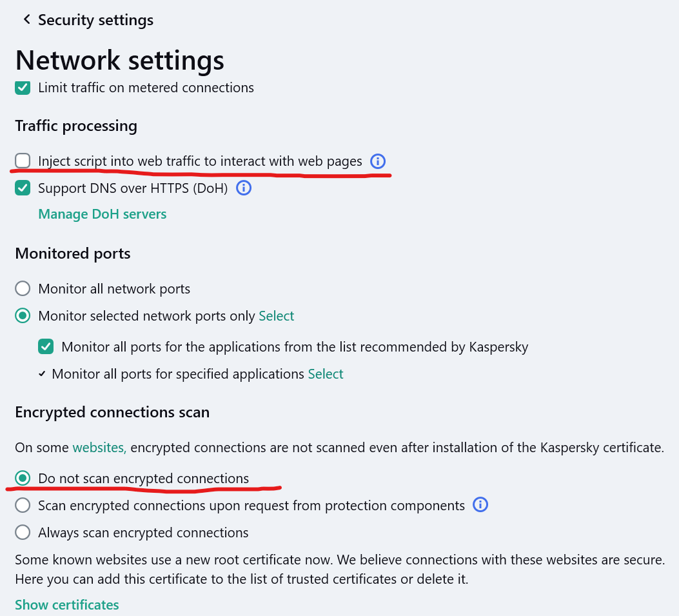
Task: Open Manage DoH servers
Action: (102, 214)
